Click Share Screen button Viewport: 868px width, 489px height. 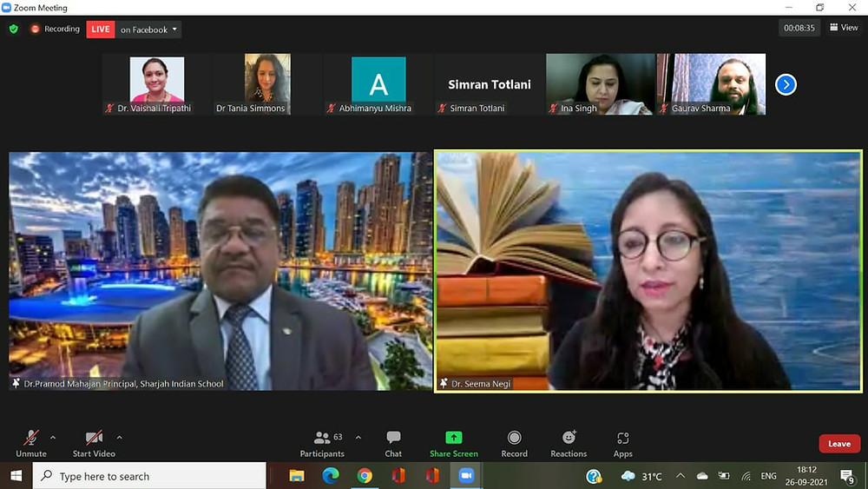(454, 444)
